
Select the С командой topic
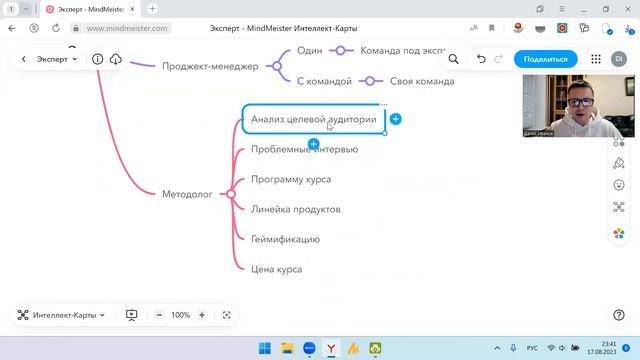(x=324, y=81)
